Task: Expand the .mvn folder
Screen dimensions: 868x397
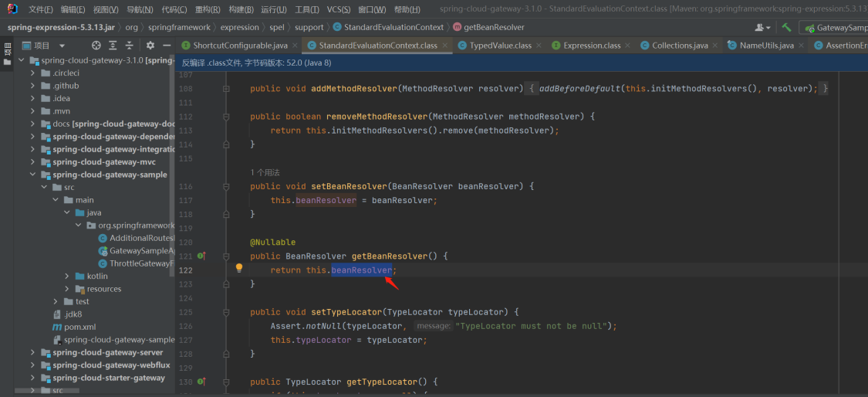Action: pyautogui.click(x=32, y=111)
